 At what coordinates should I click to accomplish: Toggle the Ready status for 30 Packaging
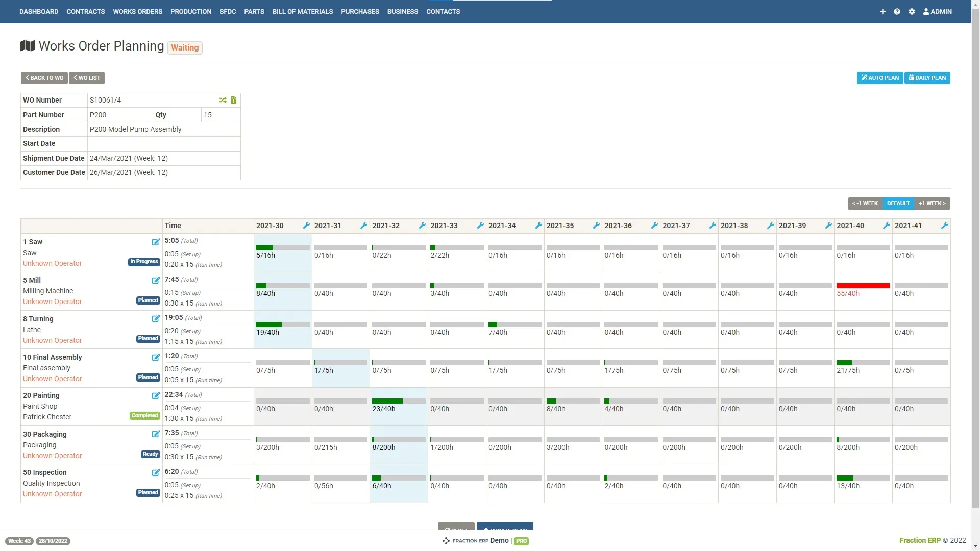coord(150,454)
